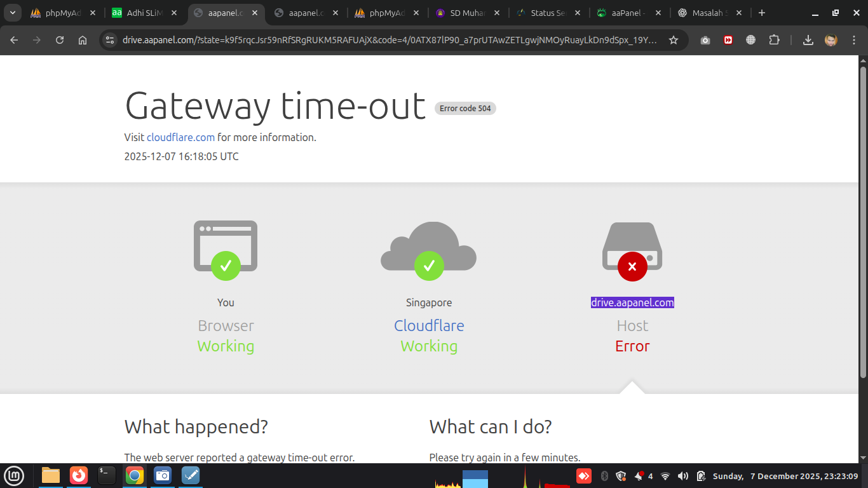The height and width of the screenshot is (488, 868).
Task: Open the pen editor app in taskbar
Action: point(191,475)
